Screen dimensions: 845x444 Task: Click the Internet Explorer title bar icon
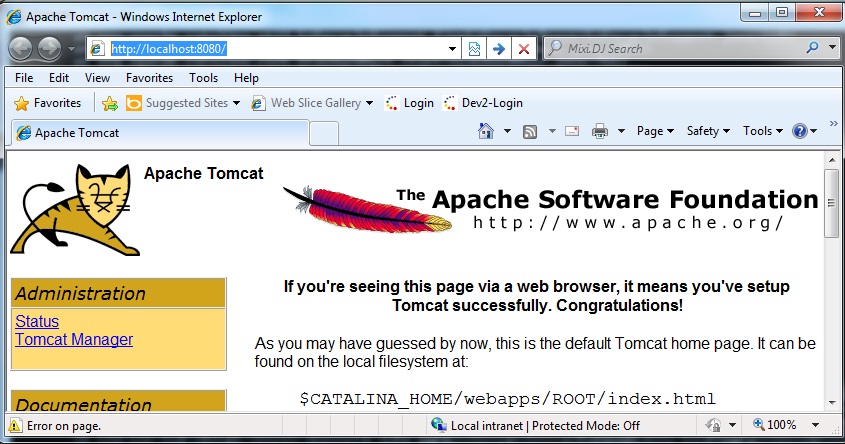click(14, 17)
